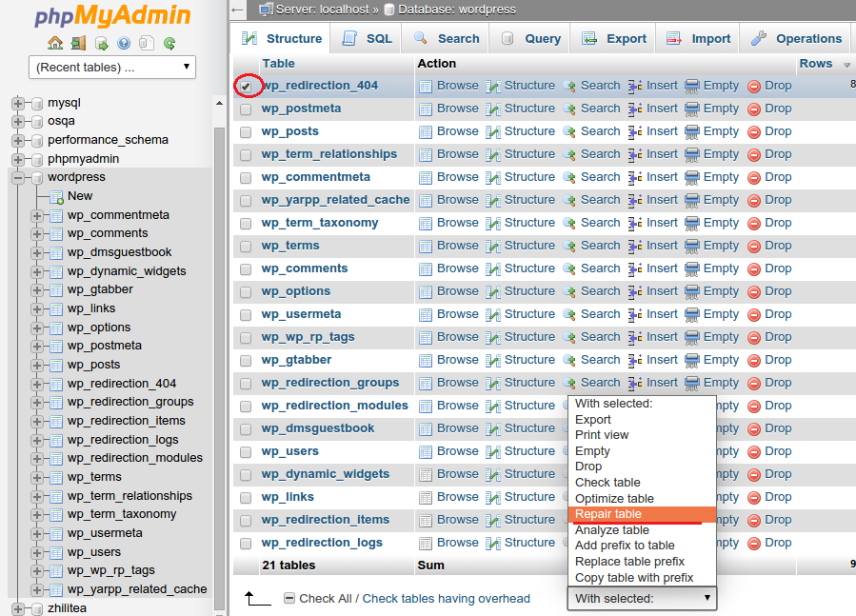This screenshot has height=616, width=856.
Task: Click the phpMyAdmin home icon
Action: (55, 44)
